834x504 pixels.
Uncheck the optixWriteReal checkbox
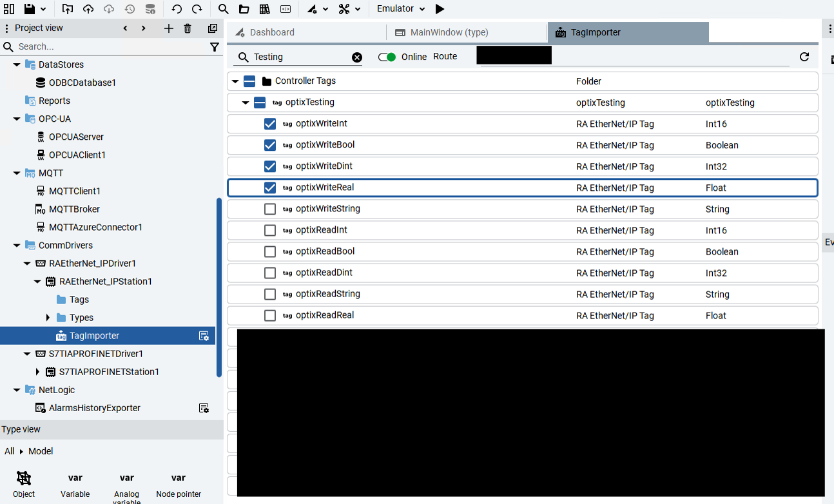270,188
